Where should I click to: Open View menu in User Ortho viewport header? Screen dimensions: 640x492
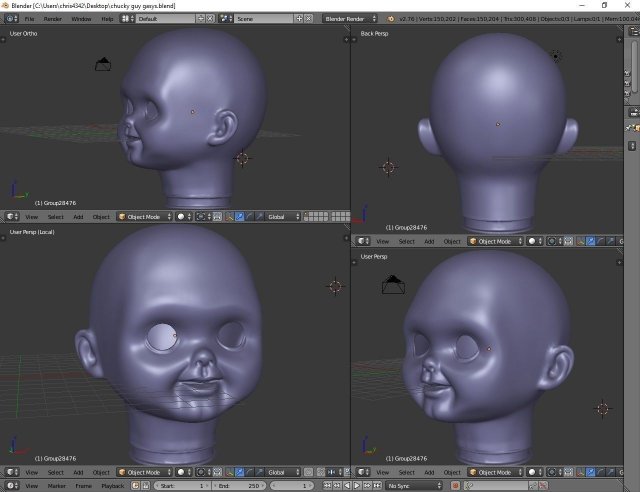click(x=31, y=217)
